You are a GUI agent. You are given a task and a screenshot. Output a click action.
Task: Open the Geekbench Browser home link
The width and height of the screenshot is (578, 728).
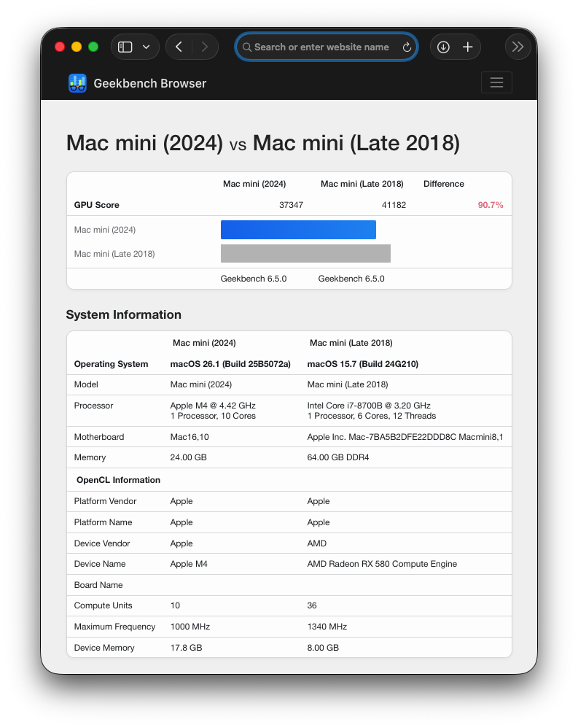[149, 83]
